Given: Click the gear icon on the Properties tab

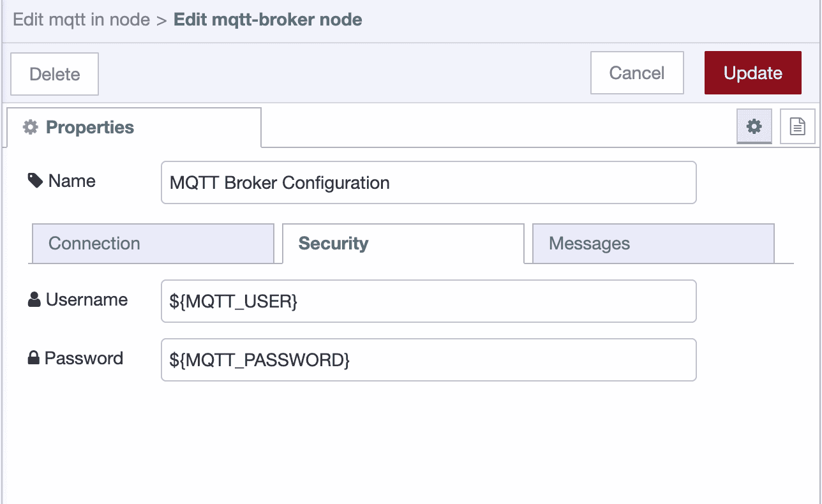Looking at the screenshot, I should point(29,127).
